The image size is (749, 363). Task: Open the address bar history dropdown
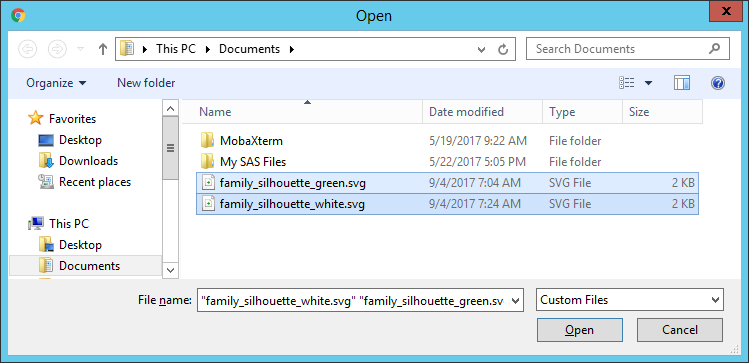click(x=482, y=49)
